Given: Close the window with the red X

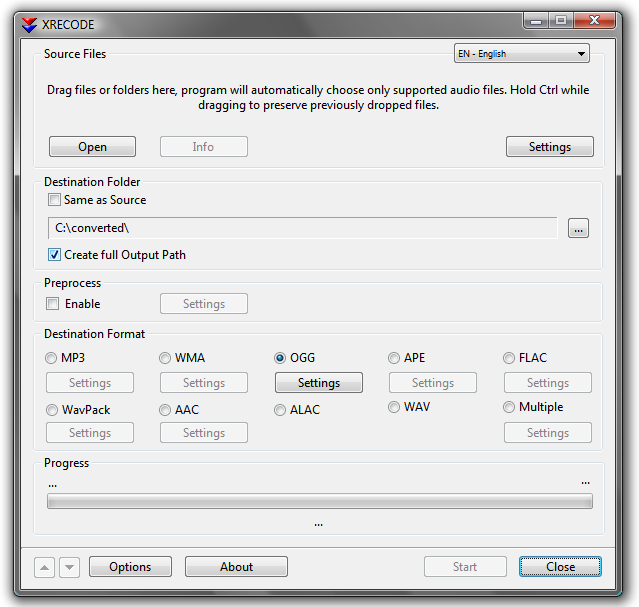Looking at the screenshot, I should (x=594, y=20).
